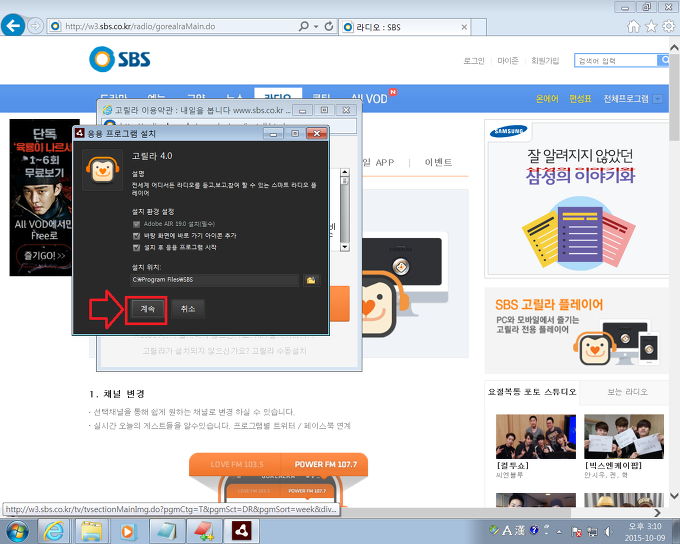Click the media player taskbar icon
The image size is (680, 544).
coord(128,531)
